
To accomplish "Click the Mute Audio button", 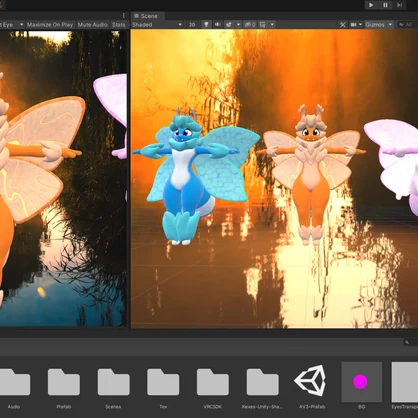I will [93, 25].
